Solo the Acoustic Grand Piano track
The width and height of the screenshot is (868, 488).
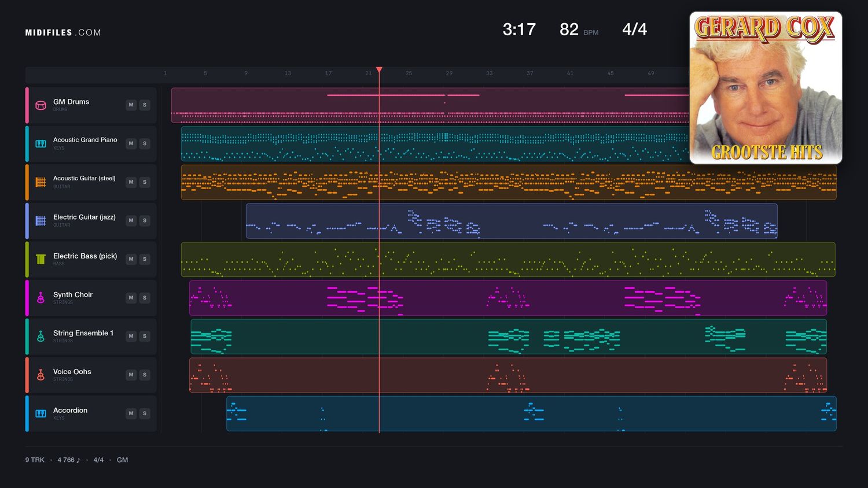click(145, 143)
